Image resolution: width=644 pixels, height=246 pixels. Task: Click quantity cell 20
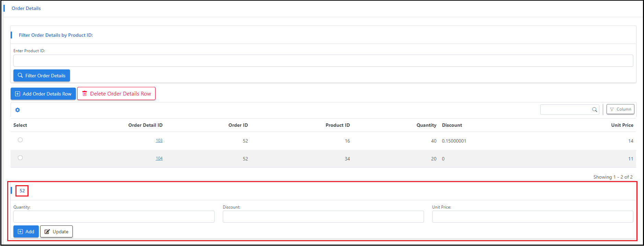(x=434, y=159)
